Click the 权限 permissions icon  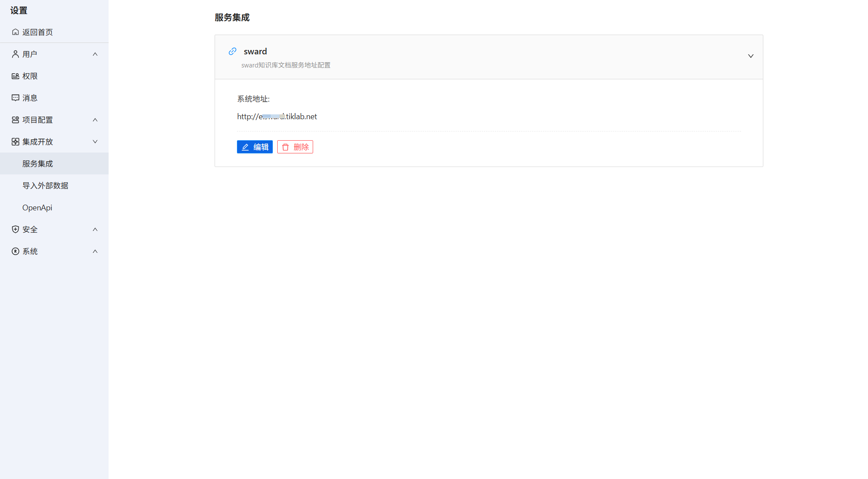point(15,76)
